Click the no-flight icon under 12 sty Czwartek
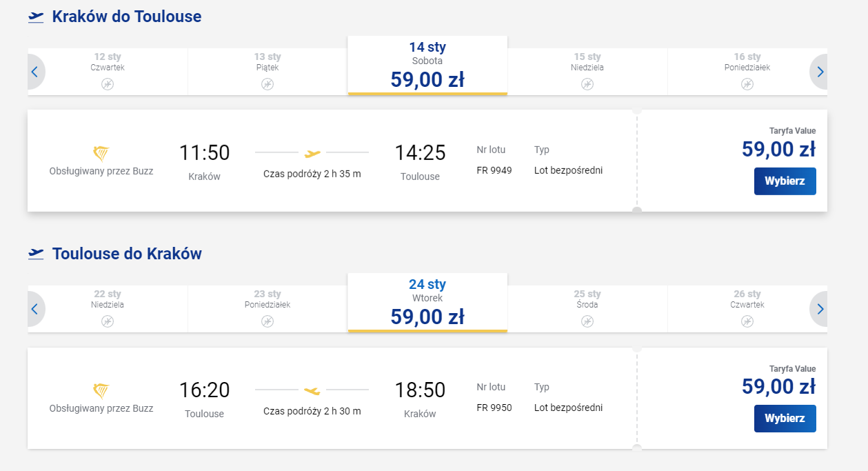The height and width of the screenshot is (471, 868). click(x=108, y=84)
